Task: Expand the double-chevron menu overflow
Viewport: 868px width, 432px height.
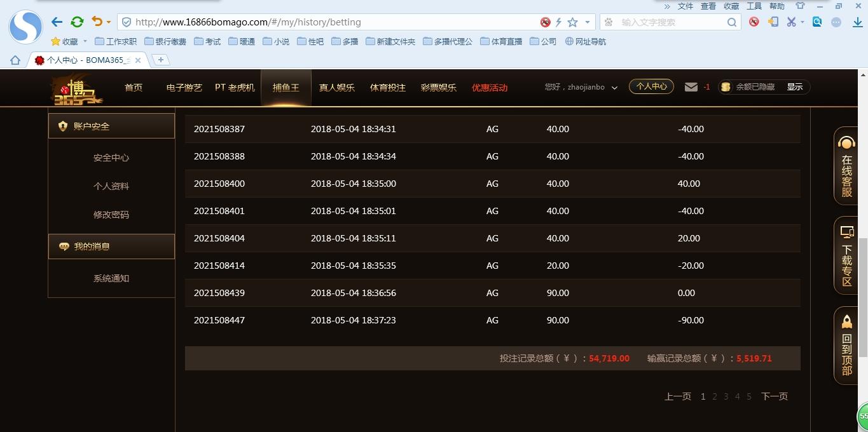Action: [667, 6]
